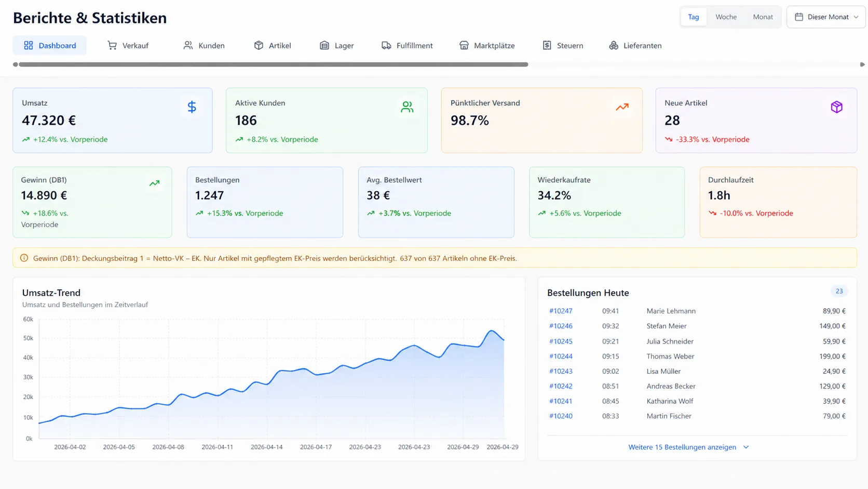
Task: Click the Umsatz value 47.320 €
Action: pos(49,121)
